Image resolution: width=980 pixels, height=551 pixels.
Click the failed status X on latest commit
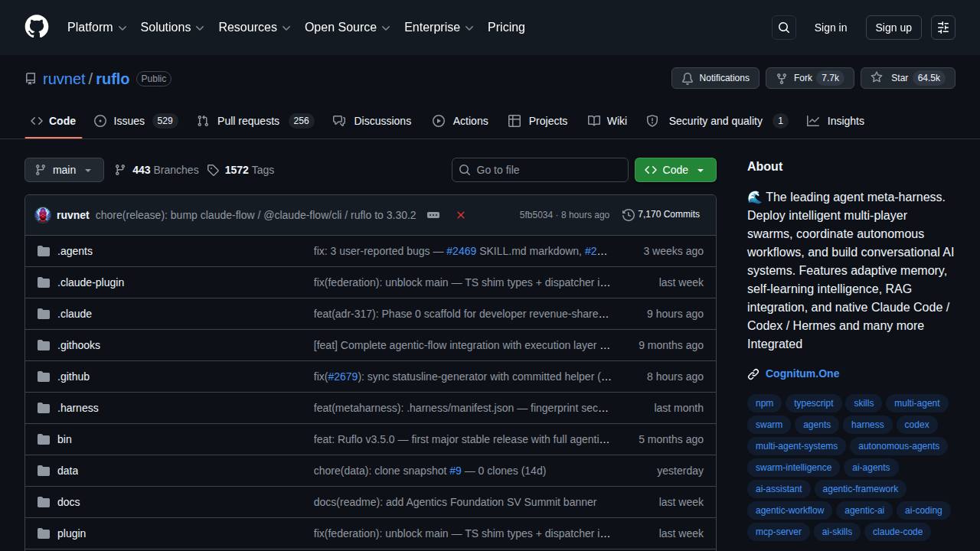(x=461, y=215)
